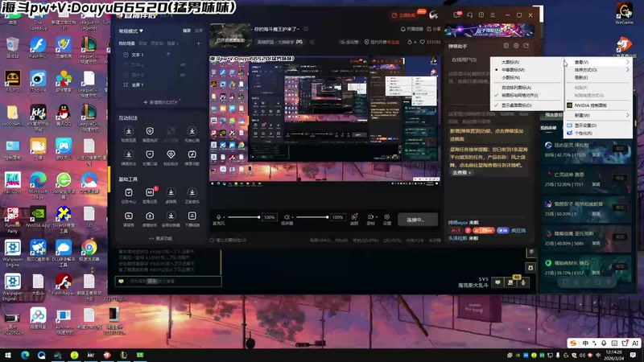Click the 连接中... button
The width and height of the screenshot is (644, 362).
[x=417, y=220]
